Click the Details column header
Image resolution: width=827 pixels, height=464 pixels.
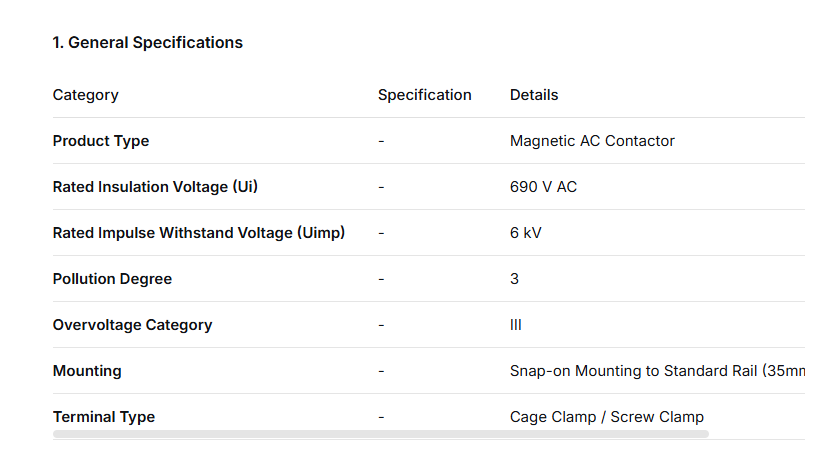tap(534, 95)
